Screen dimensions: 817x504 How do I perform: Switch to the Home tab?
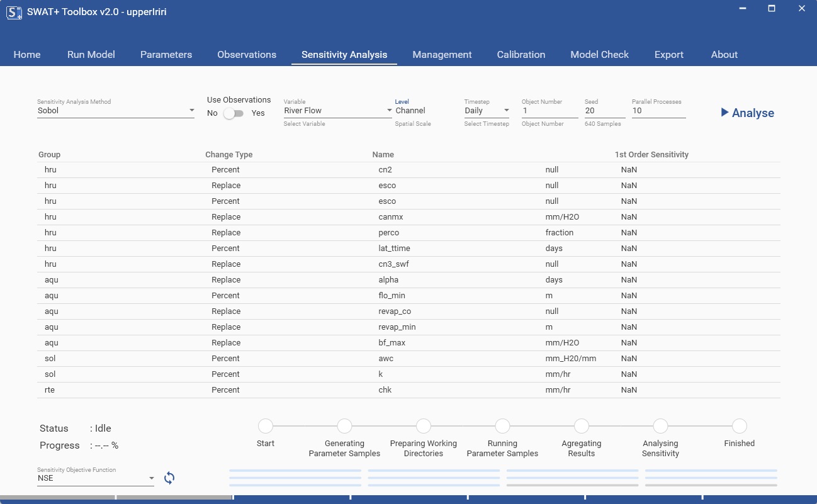(27, 55)
